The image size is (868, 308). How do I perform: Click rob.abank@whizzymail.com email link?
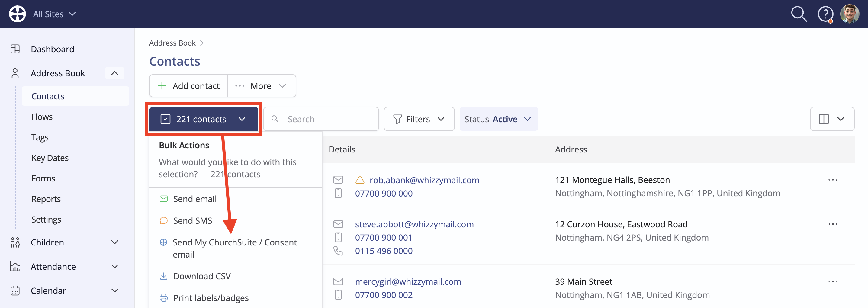424,180
